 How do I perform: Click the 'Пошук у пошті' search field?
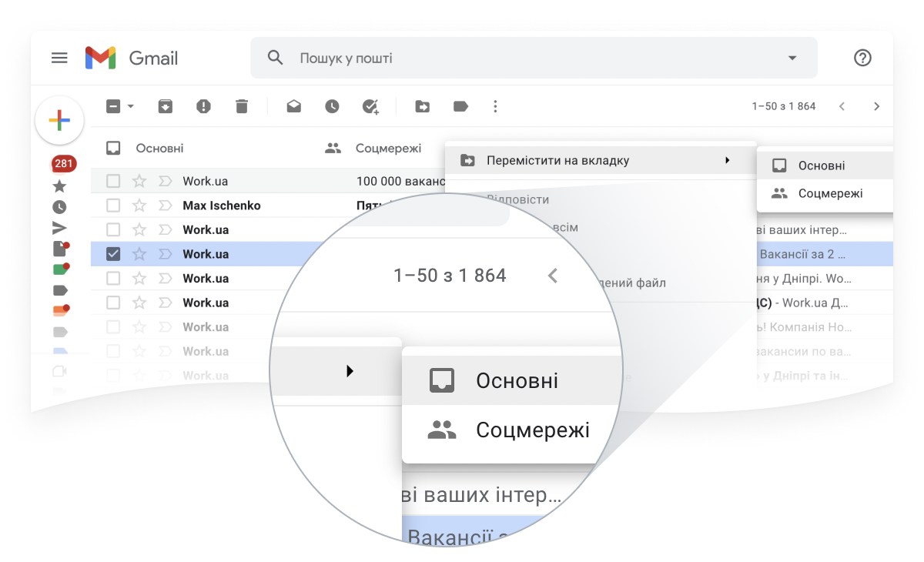pos(534,58)
